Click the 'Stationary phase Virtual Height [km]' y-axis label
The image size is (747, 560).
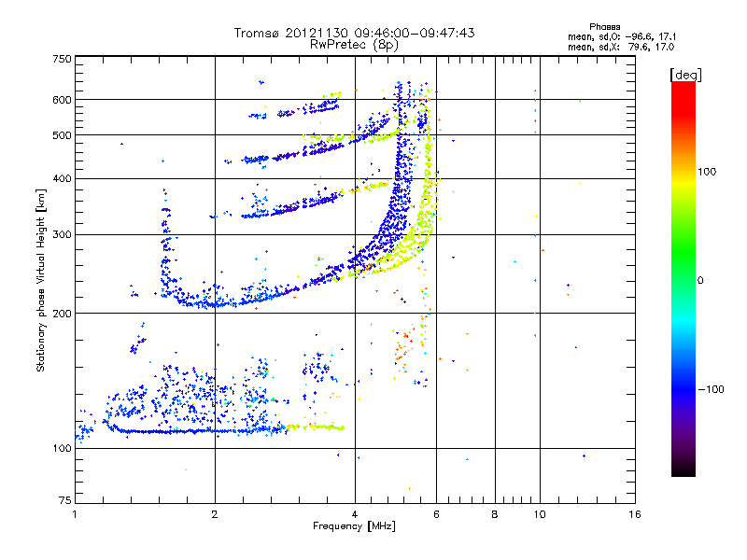[x=41, y=280]
